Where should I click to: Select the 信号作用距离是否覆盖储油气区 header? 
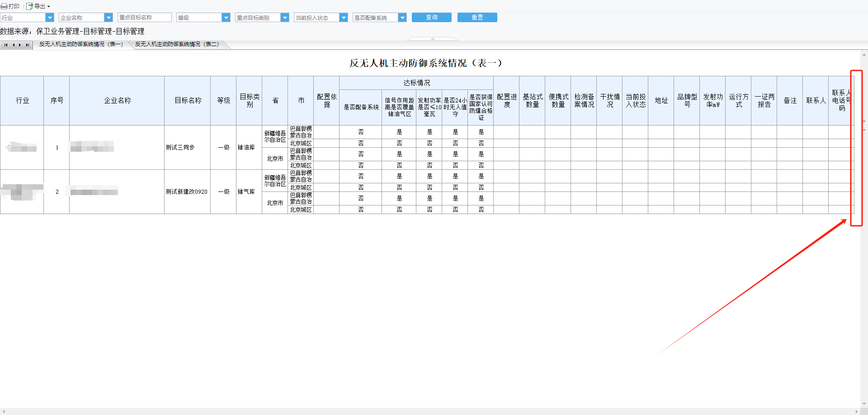pyautogui.click(x=399, y=107)
